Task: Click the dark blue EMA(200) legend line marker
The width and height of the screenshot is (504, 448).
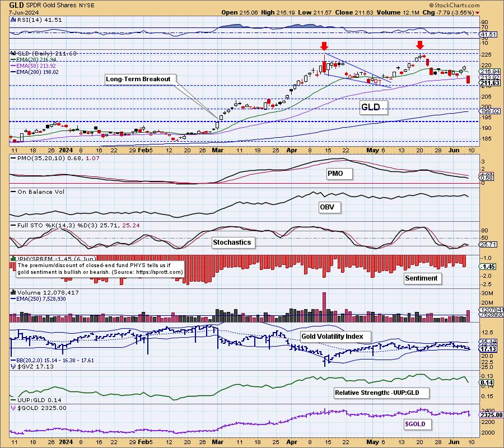Action: 13,72
